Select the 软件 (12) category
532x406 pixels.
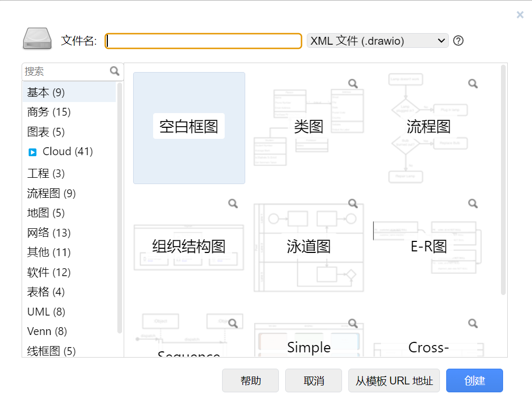pos(69,272)
